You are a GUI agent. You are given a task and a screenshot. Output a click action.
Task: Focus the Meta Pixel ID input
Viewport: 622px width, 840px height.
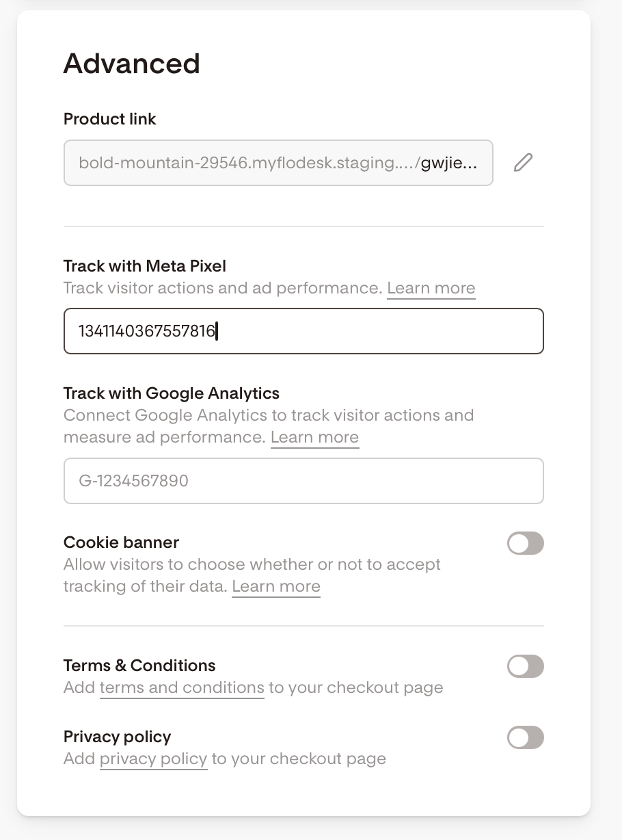pyautogui.click(x=303, y=331)
